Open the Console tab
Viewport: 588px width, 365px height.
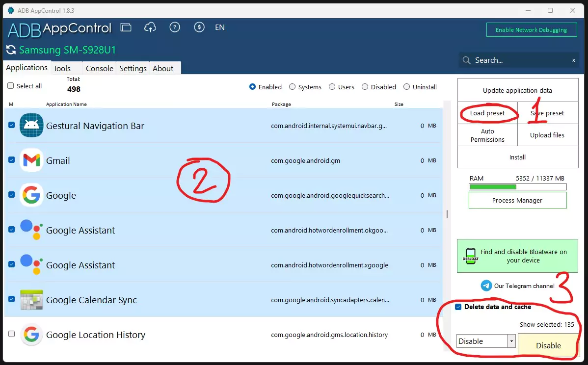99,68
